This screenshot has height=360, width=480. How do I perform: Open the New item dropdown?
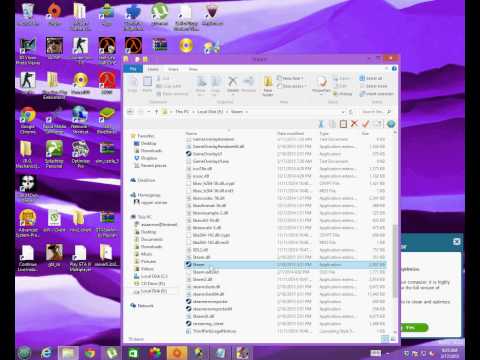[x=290, y=78]
